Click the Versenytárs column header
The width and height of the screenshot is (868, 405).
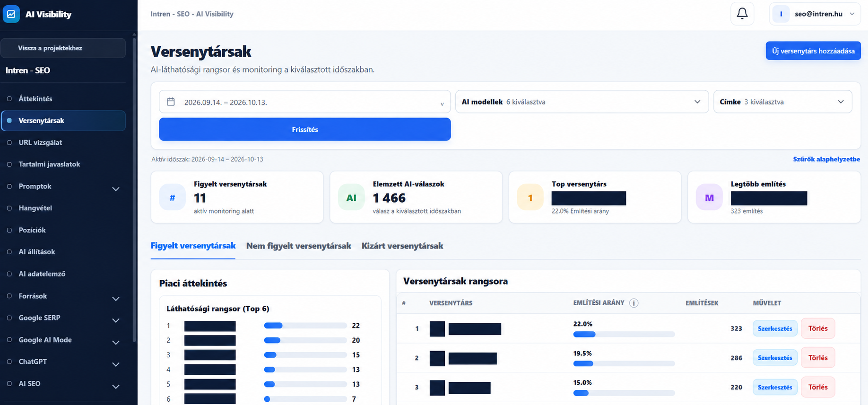pos(451,303)
